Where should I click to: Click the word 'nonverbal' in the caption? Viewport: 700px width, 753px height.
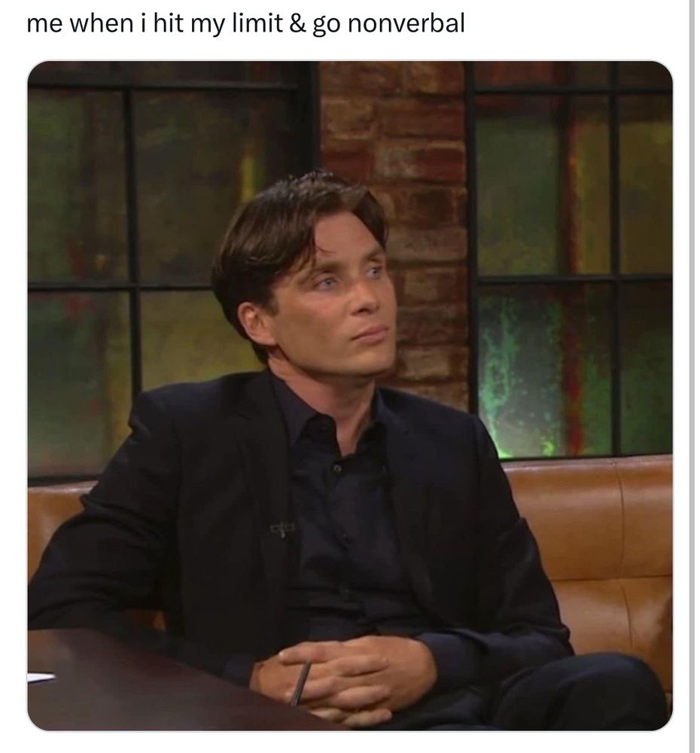406,23
